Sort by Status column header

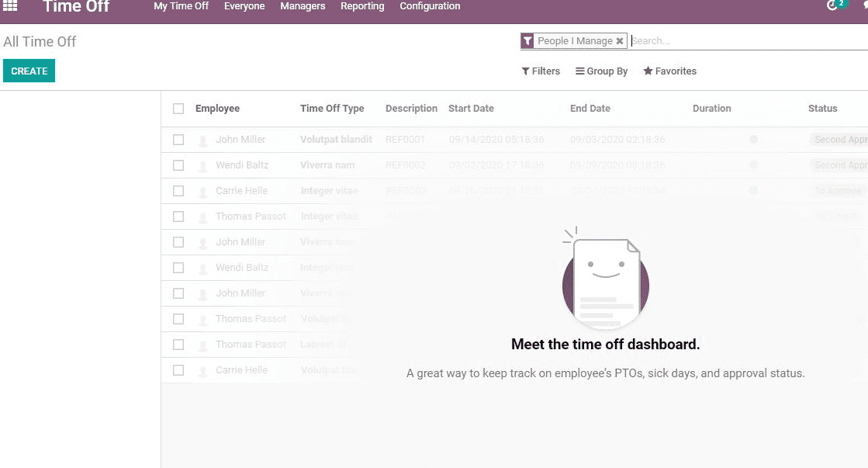point(822,109)
